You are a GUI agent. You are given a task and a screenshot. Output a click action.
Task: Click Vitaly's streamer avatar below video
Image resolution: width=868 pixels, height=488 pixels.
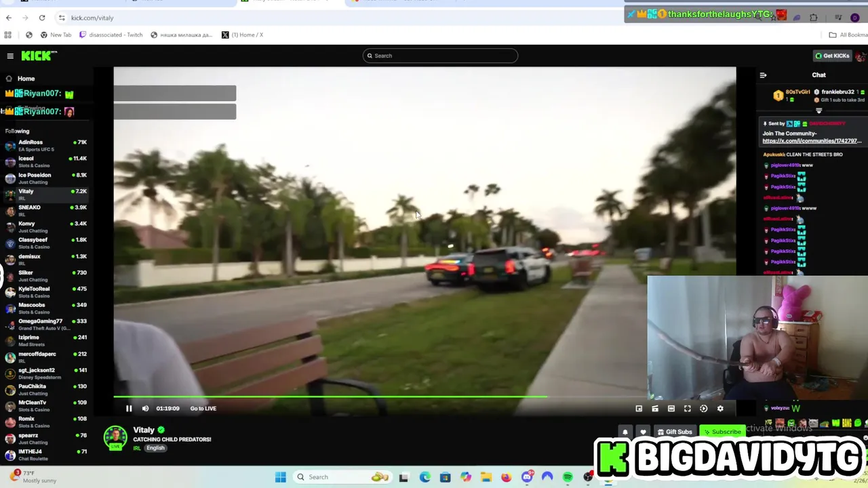tap(115, 438)
